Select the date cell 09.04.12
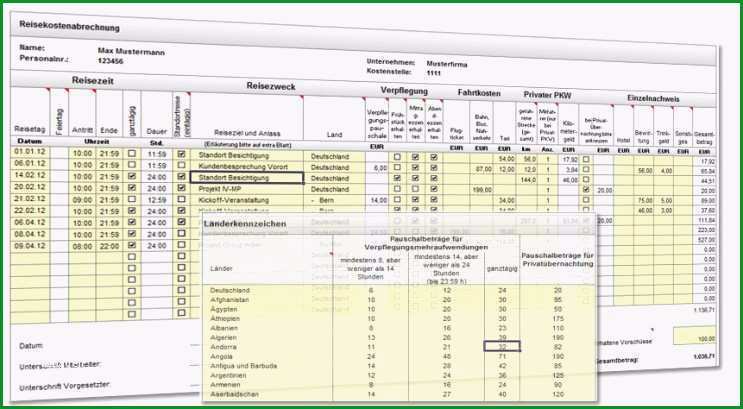Screen dimensions: 743x409 (30, 245)
